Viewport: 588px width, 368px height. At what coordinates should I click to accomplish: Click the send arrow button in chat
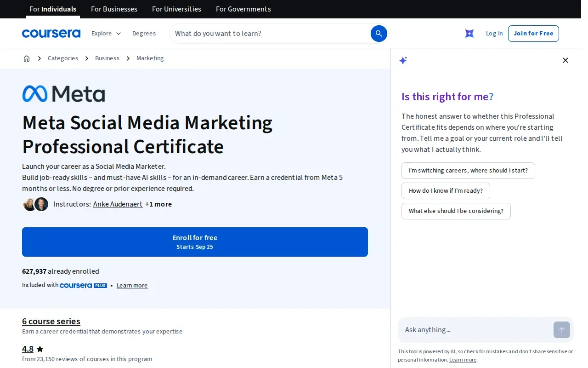[x=562, y=330]
